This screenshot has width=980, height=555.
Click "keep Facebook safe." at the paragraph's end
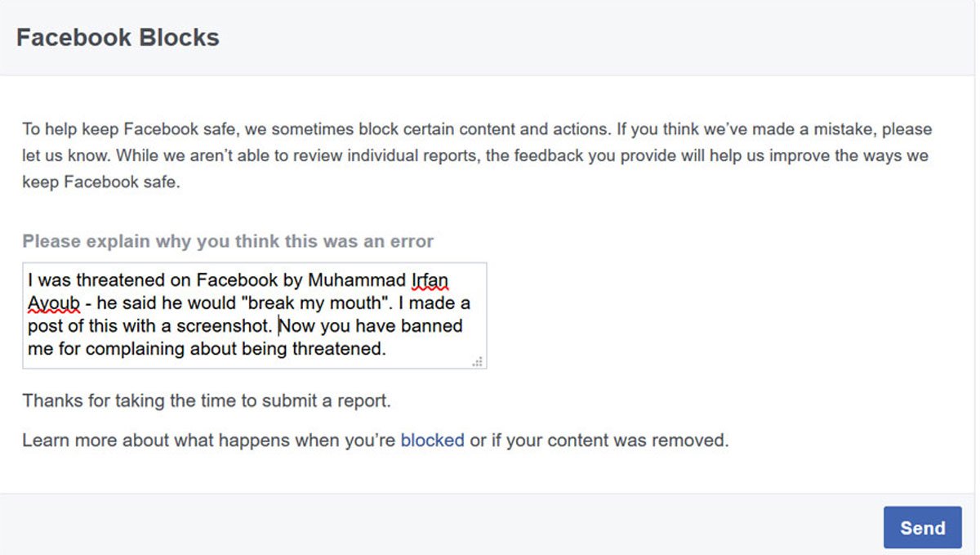tap(100, 181)
